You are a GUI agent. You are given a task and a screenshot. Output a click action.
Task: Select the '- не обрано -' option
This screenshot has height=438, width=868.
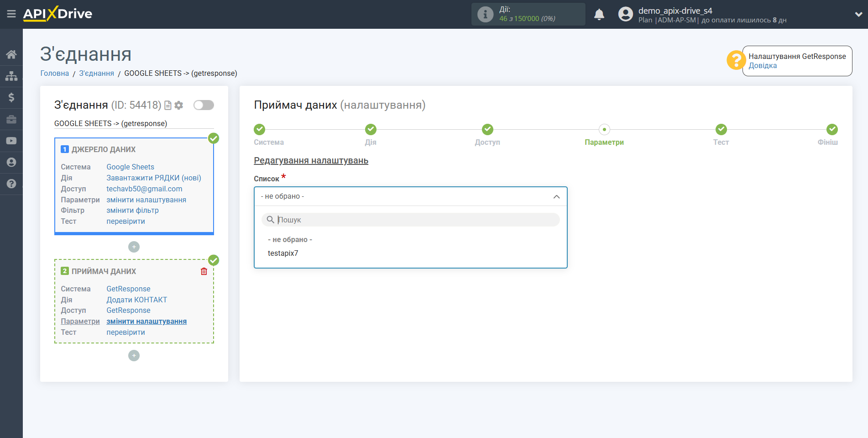290,240
